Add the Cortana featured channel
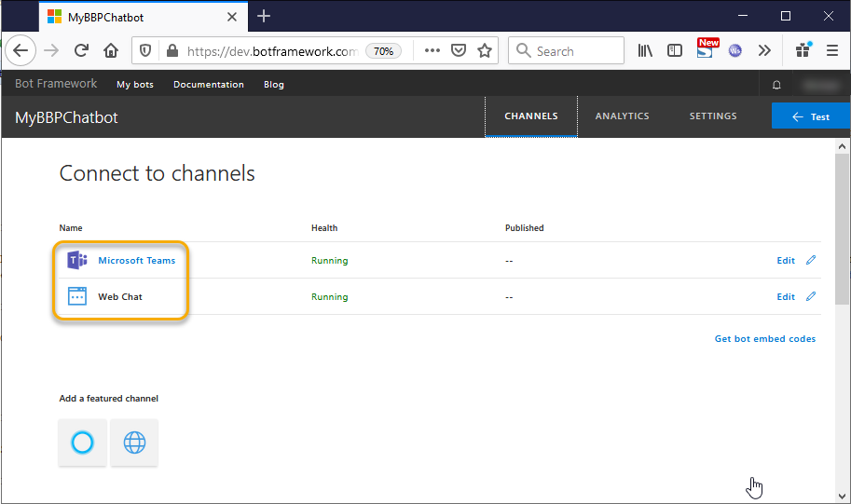This screenshot has height=504, width=851. tap(83, 443)
